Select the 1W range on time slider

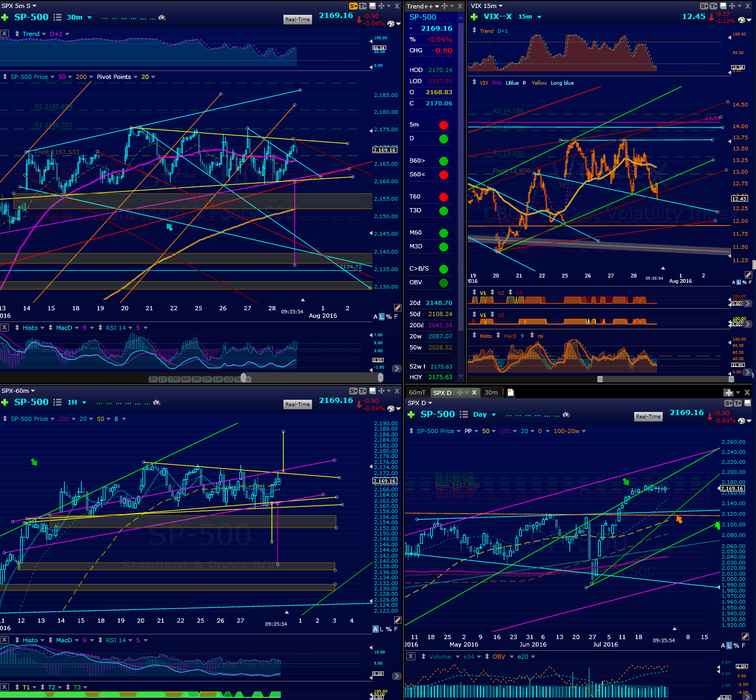point(218,379)
